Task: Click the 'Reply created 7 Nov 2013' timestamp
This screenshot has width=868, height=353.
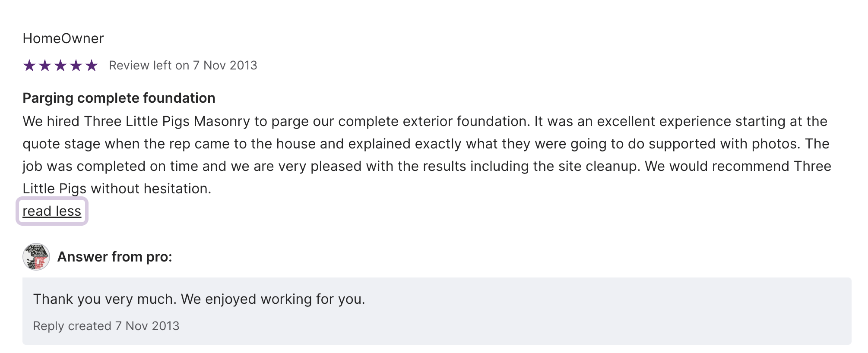Action: pos(106,326)
